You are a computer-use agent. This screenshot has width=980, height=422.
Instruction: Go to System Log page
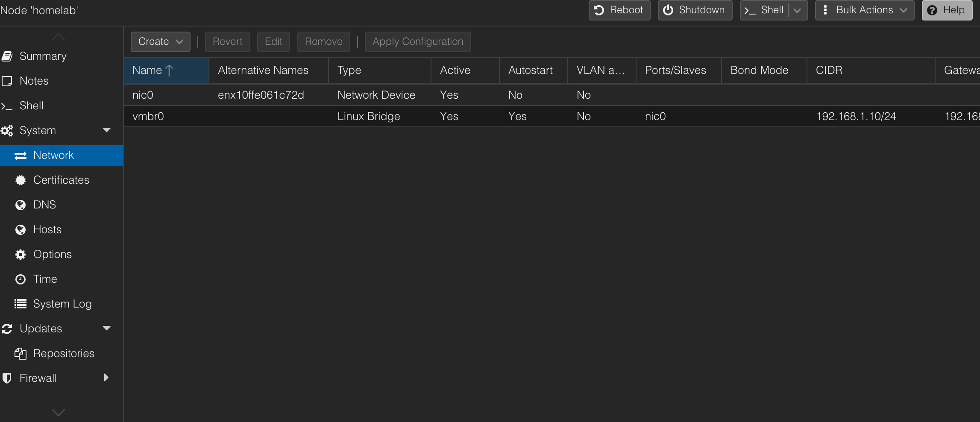click(62, 304)
